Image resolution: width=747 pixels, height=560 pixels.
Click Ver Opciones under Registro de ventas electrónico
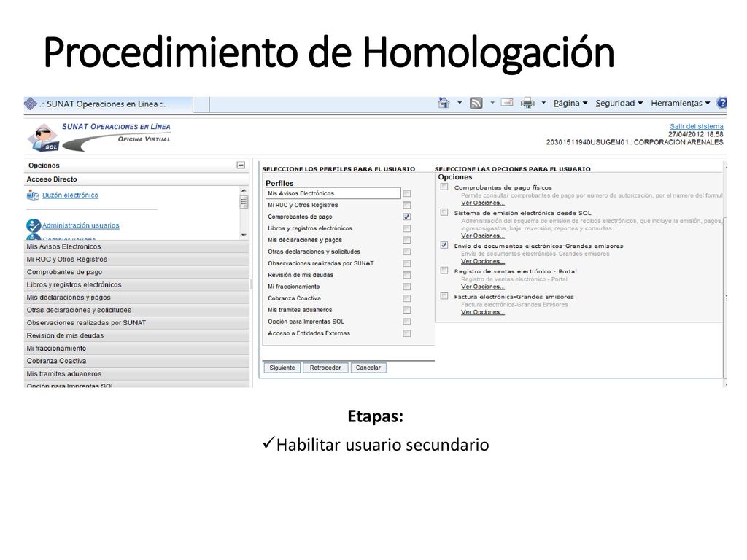(483, 287)
